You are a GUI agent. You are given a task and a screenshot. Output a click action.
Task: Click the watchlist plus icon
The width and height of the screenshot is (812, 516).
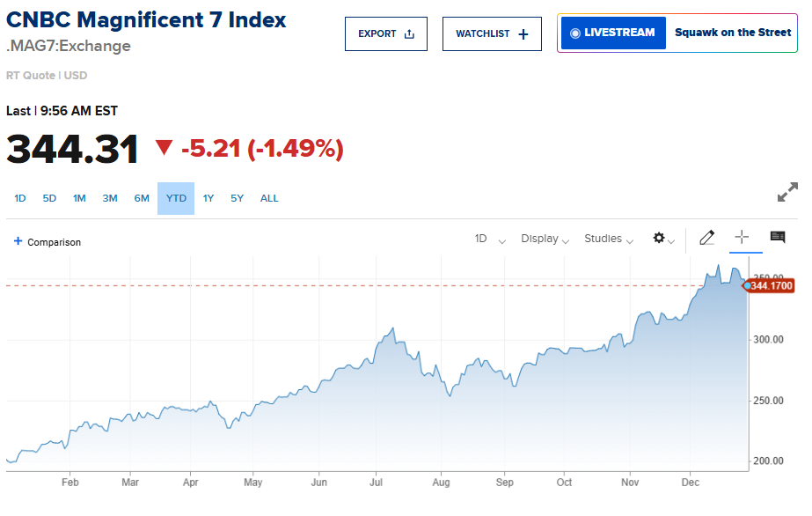[523, 34]
